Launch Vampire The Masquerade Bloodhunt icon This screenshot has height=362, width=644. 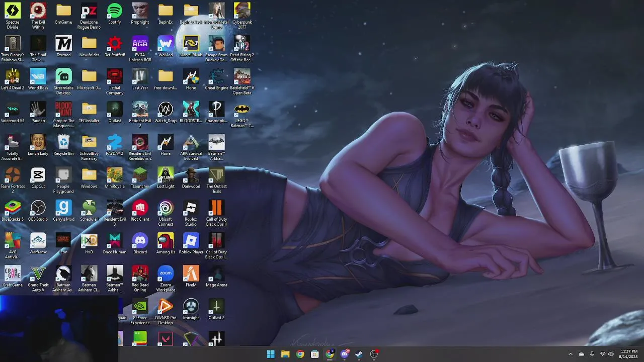pyautogui.click(x=63, y=115)
